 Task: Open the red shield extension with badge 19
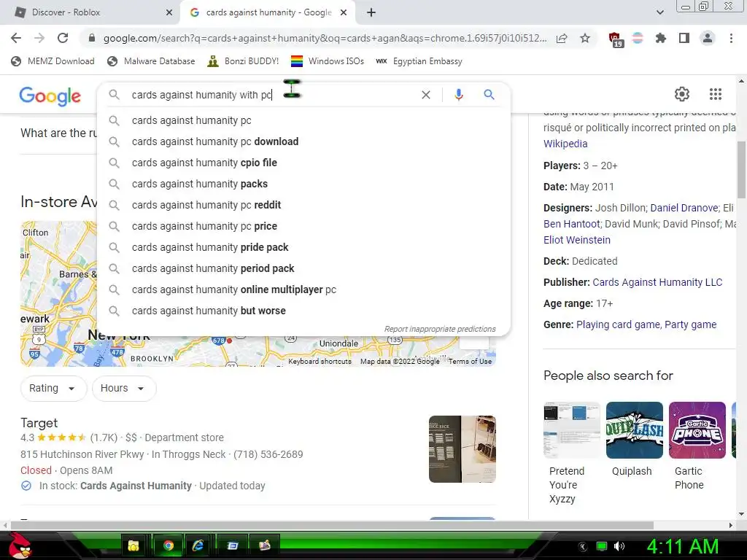click(615, 39)
